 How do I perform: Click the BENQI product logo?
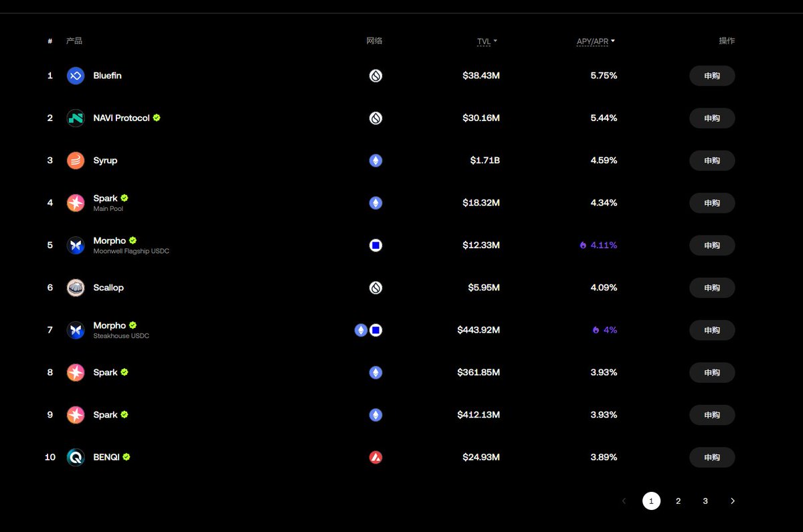point(76,457)
